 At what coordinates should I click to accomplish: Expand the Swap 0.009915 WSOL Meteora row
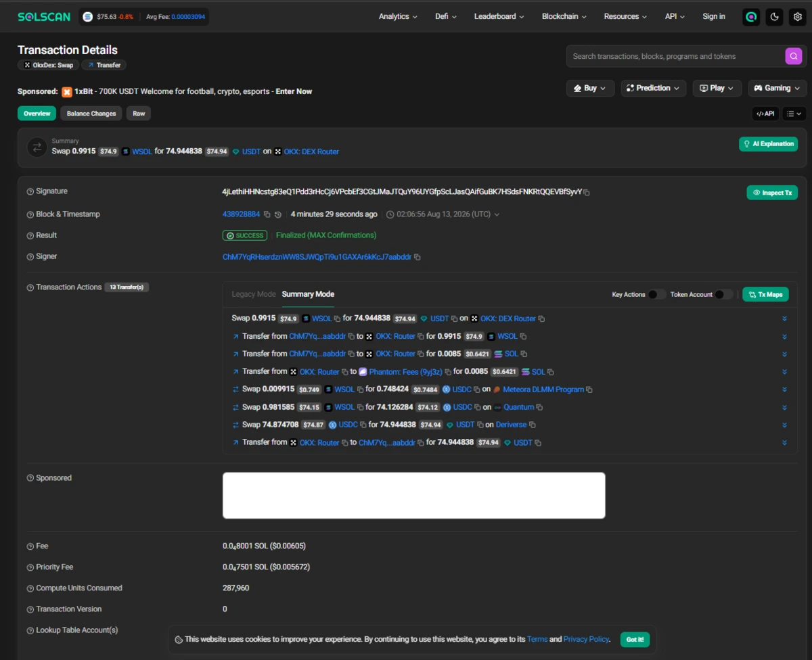click(x=784, y=390)
